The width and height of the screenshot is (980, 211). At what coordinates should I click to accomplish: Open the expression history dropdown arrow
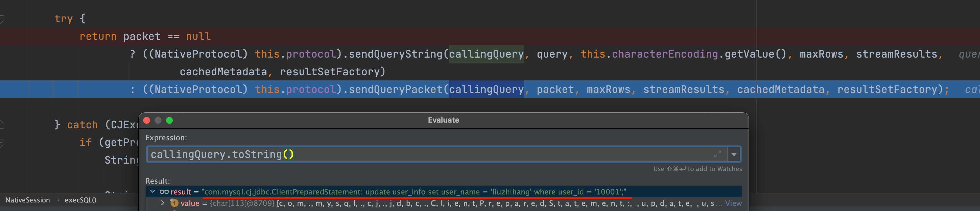[734, 154]
